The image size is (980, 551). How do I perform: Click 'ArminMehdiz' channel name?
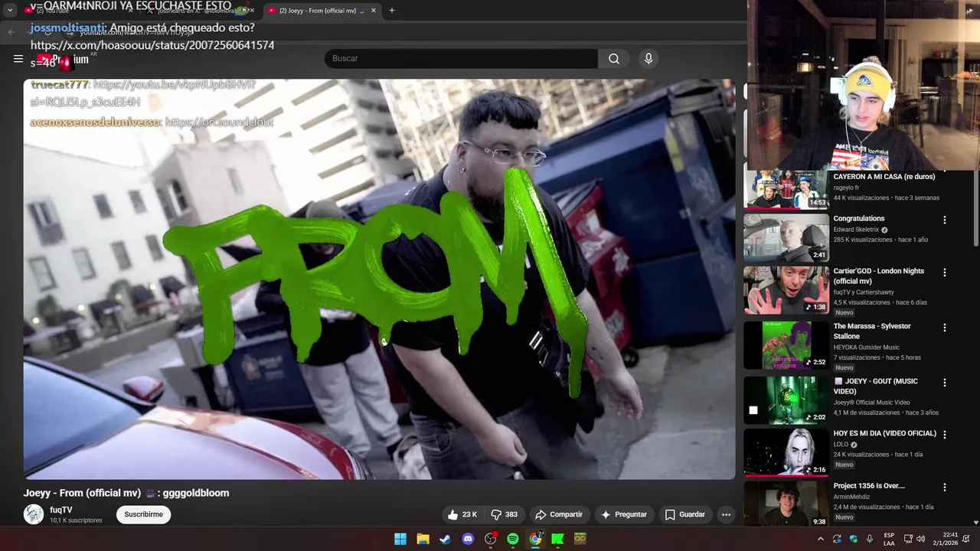[851, 497]
